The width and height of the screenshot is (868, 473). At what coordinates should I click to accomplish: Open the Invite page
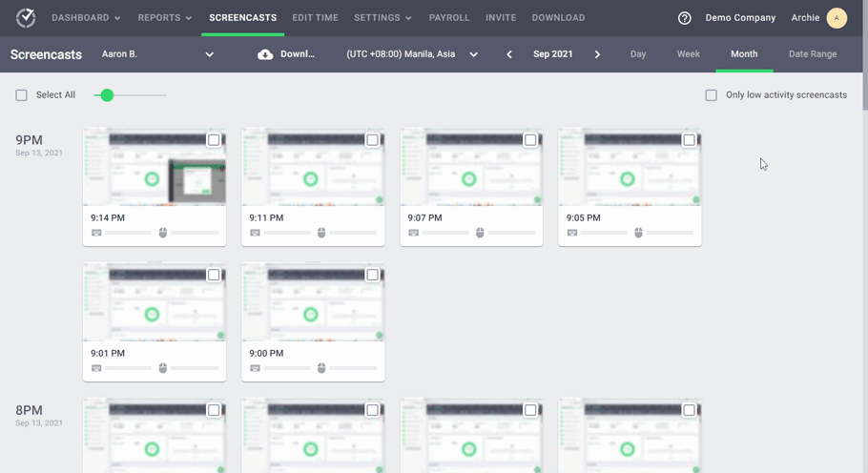point(501,18)
